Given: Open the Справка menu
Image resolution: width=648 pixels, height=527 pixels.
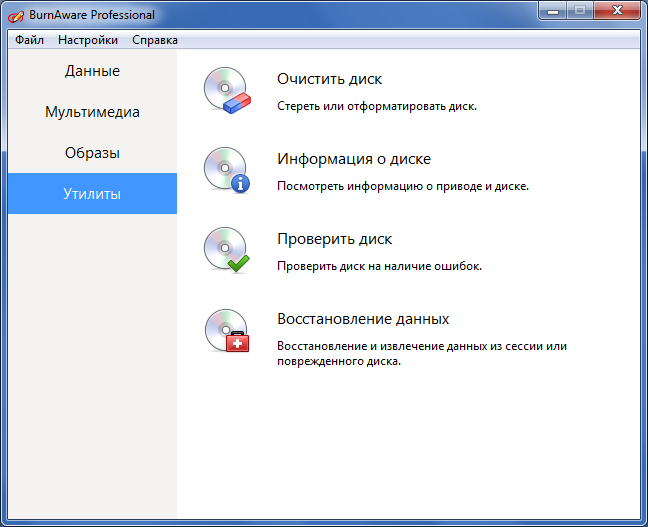Looking at the screenshot, I should (x=155, y=40).
